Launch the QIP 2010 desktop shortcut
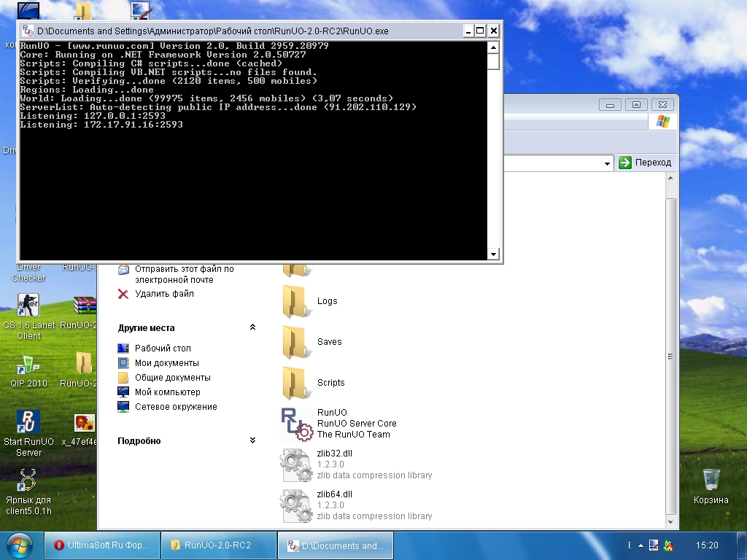The width and height of the screenshot is (747, 560). (x=28, y=364)
